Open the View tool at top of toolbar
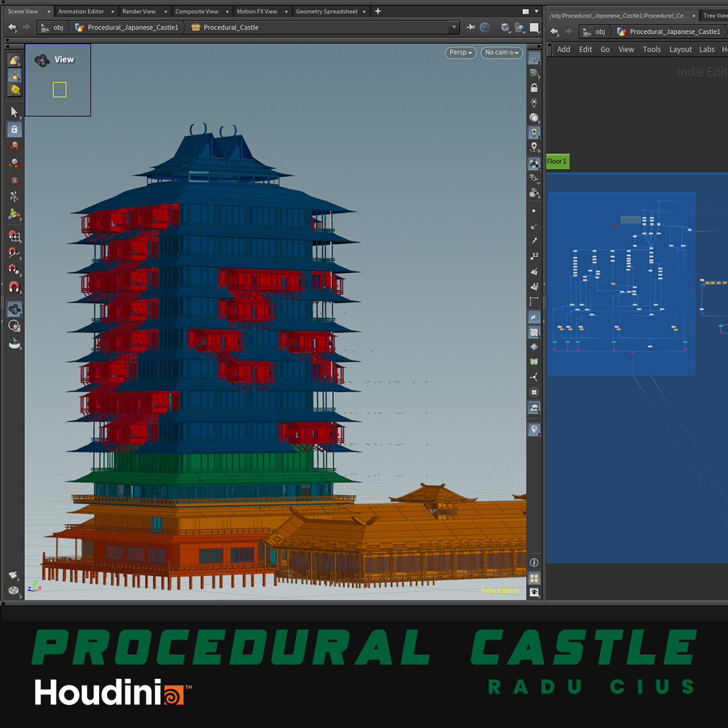 (14, 61)
